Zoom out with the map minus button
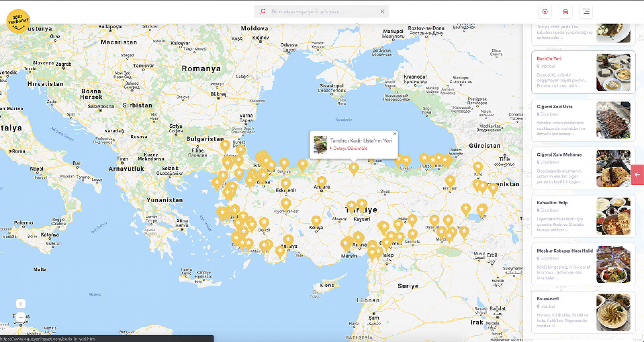This screenshot has height=342, width=644. pyautogui.click(x=21, y=317)
